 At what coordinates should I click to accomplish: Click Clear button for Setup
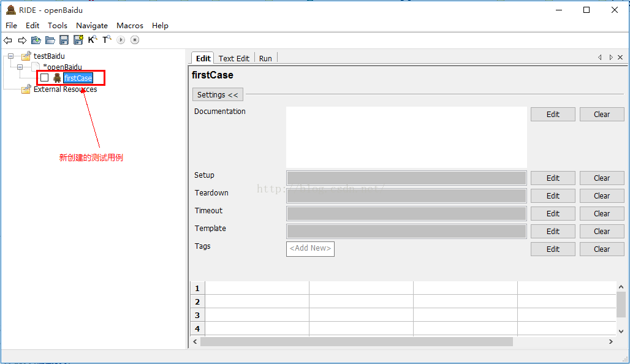(602, 178)
